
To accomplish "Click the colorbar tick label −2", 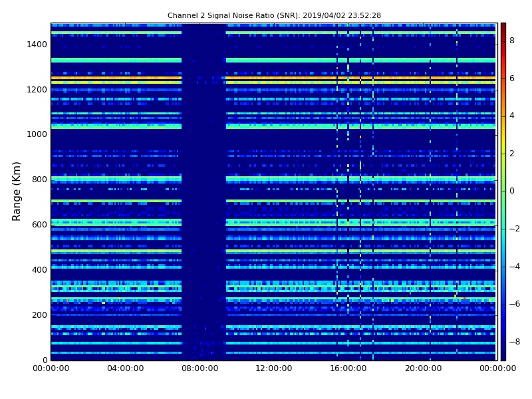I will [x=515, y=229].
